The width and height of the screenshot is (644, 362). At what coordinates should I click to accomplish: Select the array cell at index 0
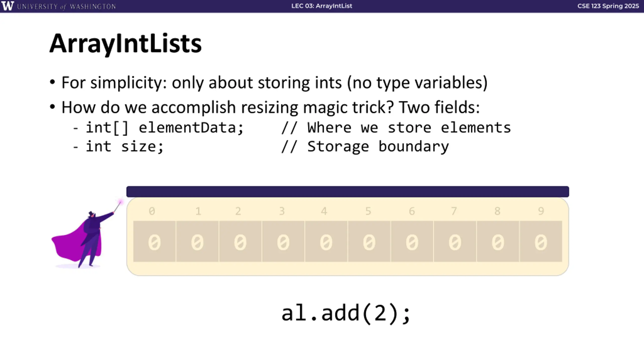pos(154,242)
